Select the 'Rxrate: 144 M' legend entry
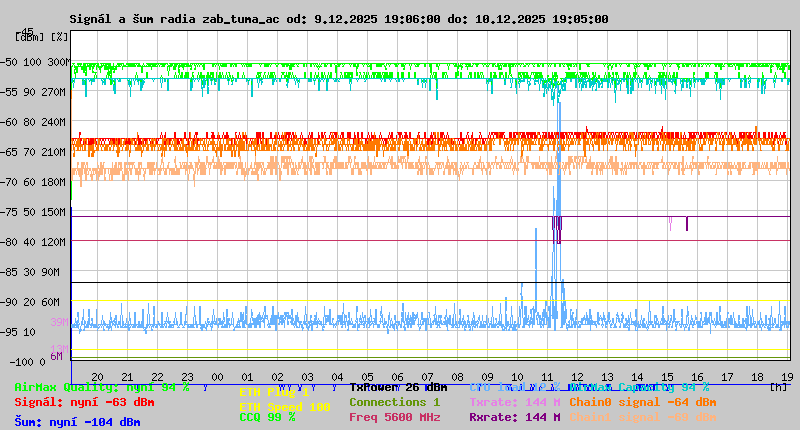Viewport: 800px width, 430px height. point(514,417)
